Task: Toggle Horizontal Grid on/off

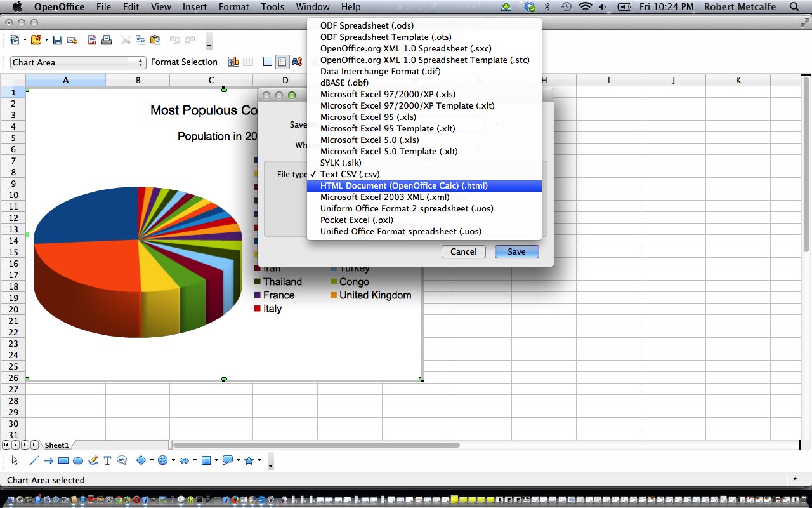Action: (x=268, y=62)
